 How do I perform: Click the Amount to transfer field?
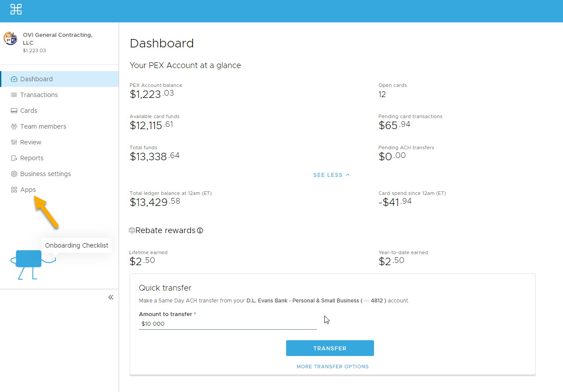(x=228, y=324)
